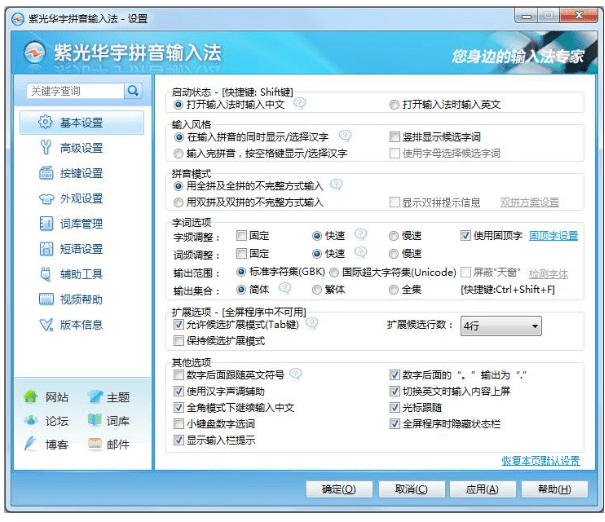Viewport: 605px width, 522px height.
Task: Uncheck 光标跟随 checkbox
Action: (x=394, y=407)
